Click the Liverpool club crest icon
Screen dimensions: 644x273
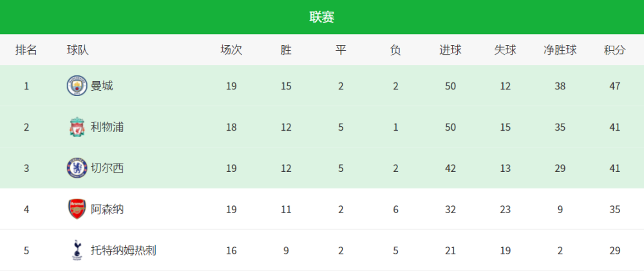coord(77,127)
